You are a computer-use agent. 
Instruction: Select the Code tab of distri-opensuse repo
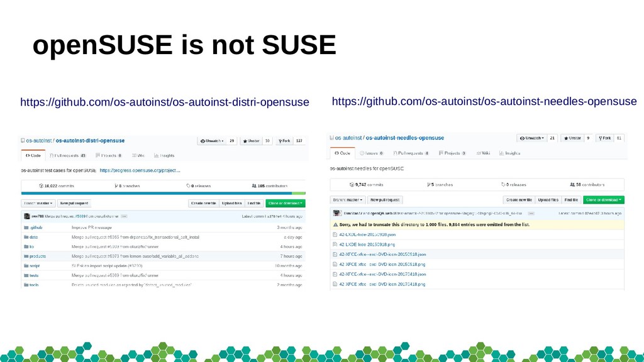pyautogui.click(x=33, y=156)
